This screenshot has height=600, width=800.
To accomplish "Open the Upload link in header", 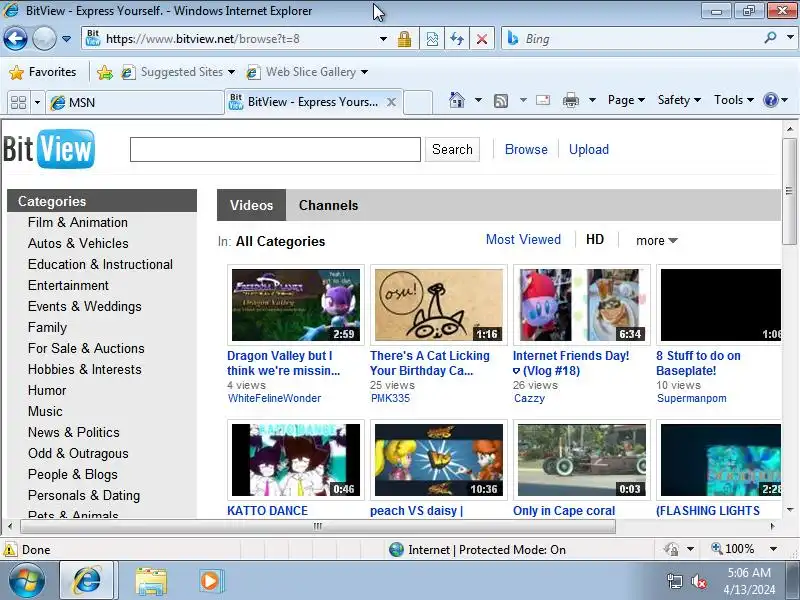I will [589, 149].
